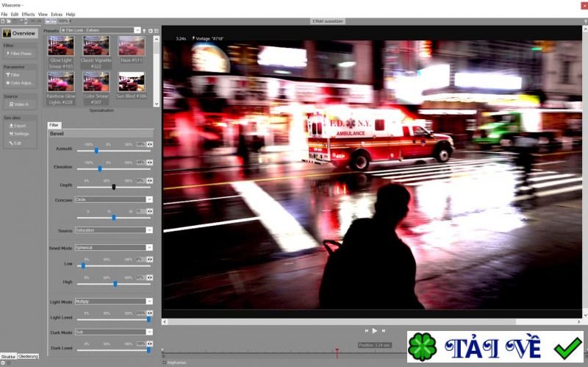Switch to the Gliederung tab

pyautogui.click(x=28, y=356)
